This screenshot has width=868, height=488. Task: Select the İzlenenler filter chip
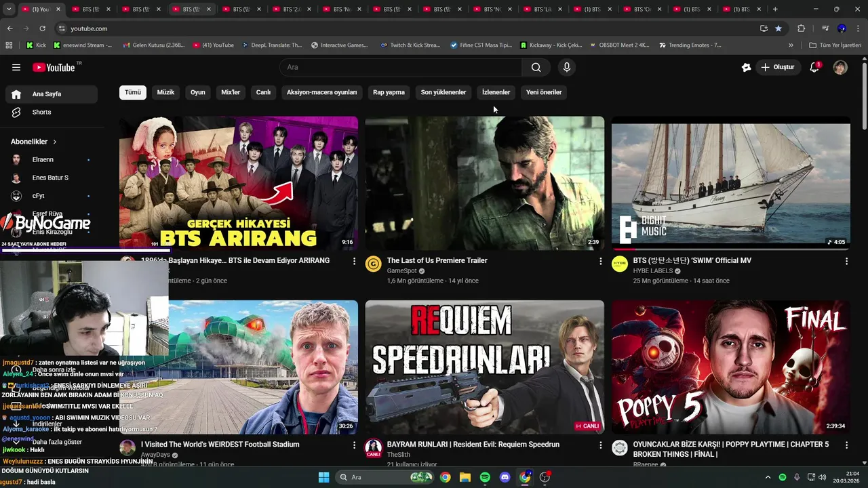tap(496, 92)
